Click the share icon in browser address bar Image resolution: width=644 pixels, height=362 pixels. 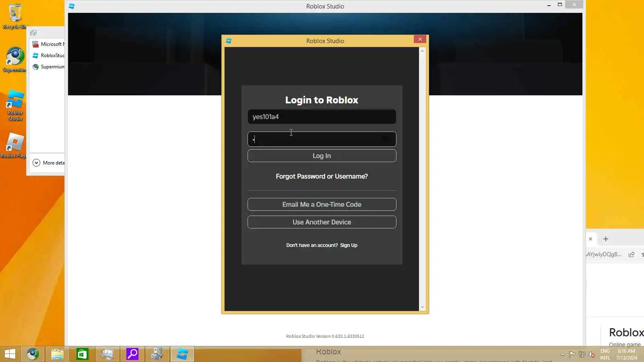pos(632,254)
